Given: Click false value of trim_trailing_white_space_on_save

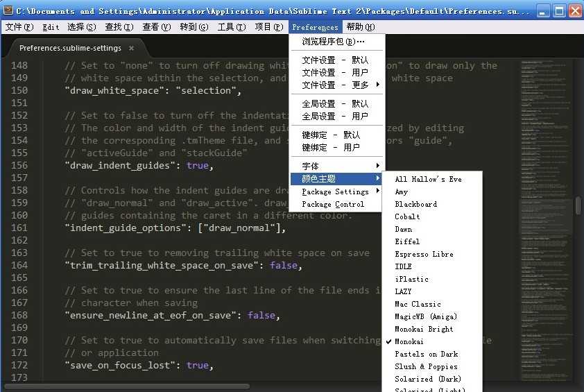Looking at the screenshot, I should (284, 265).
